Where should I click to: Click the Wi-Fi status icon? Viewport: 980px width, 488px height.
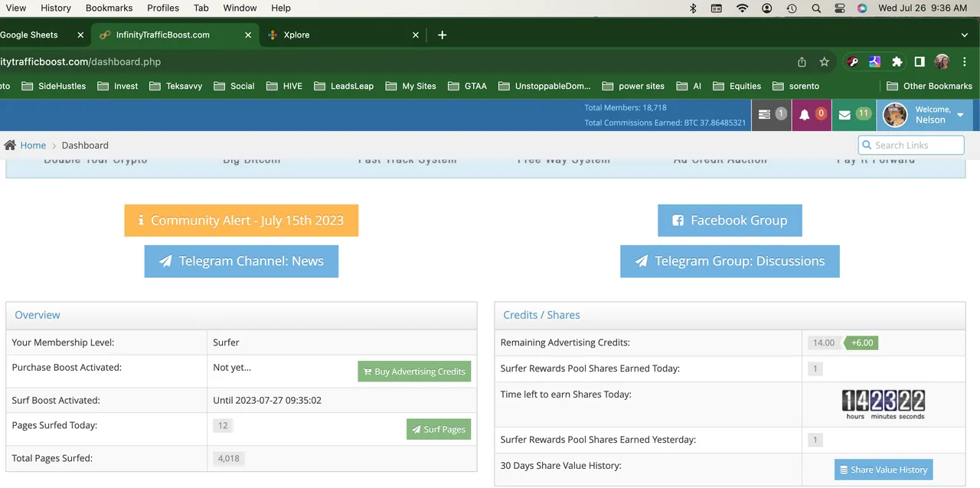pos(742,8)
